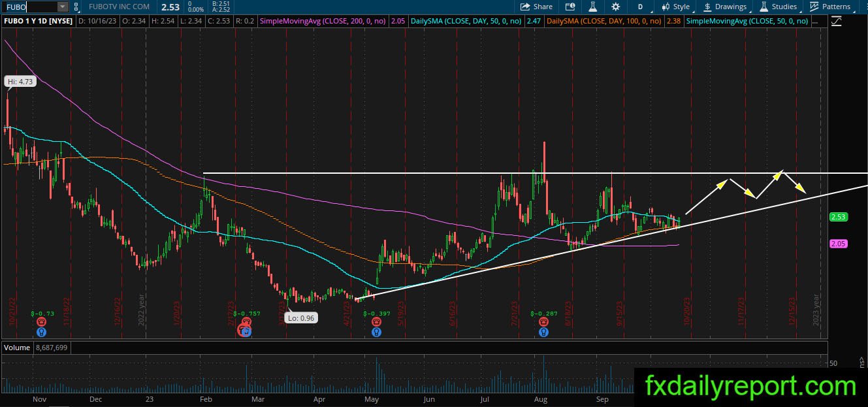
Task: Click the Share button
Action: [536, 7]
